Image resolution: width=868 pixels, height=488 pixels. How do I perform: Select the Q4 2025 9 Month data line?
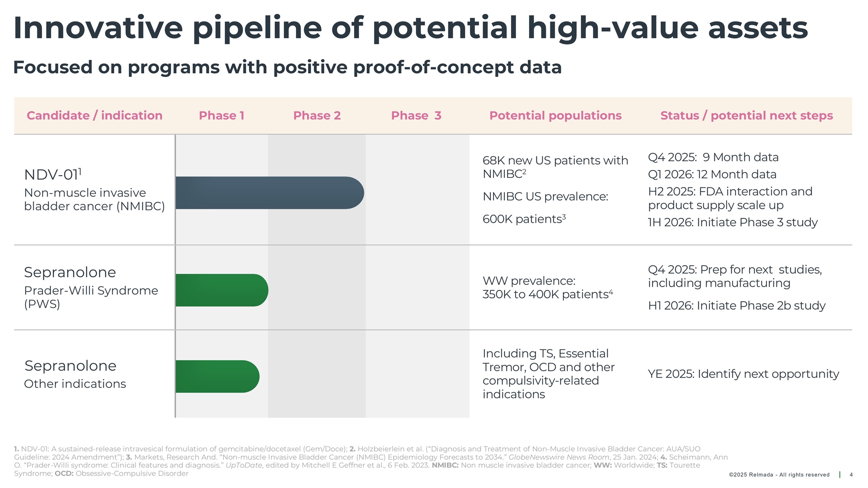pos(713,157)
